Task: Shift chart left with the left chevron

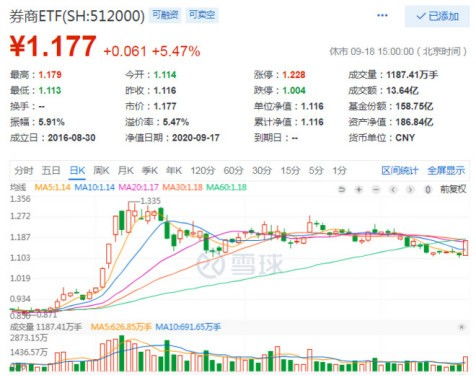Action: (393, 190)
